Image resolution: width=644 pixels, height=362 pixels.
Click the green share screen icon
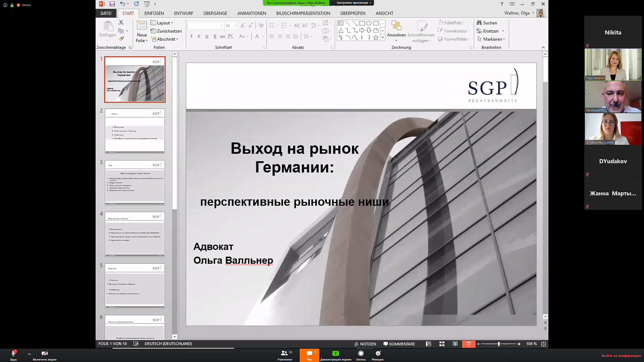coord(335,353)
